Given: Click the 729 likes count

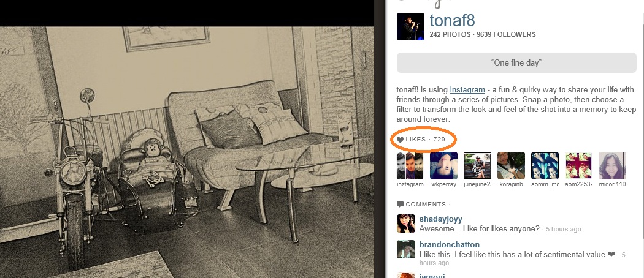Looking at the screenshot, I should tap(439, 140).
